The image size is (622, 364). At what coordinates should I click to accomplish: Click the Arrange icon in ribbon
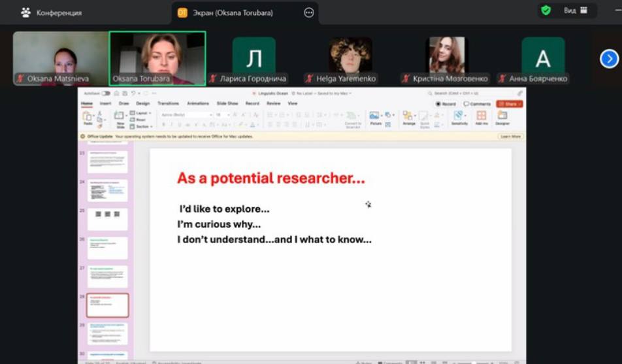[x=409, y=117]
